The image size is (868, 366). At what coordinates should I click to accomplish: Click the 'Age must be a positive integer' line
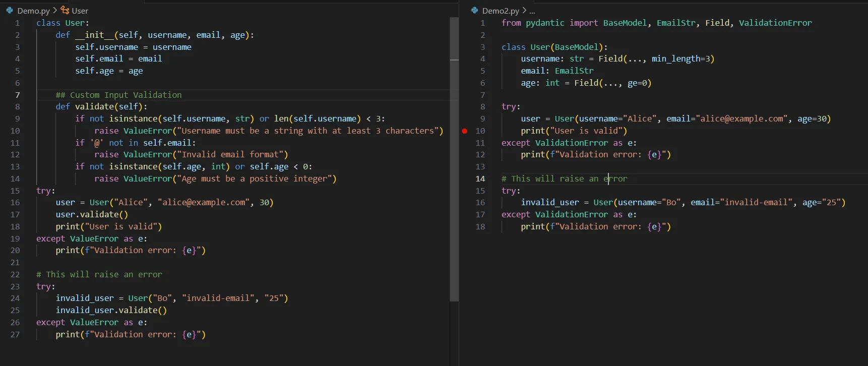click(215, 178)
